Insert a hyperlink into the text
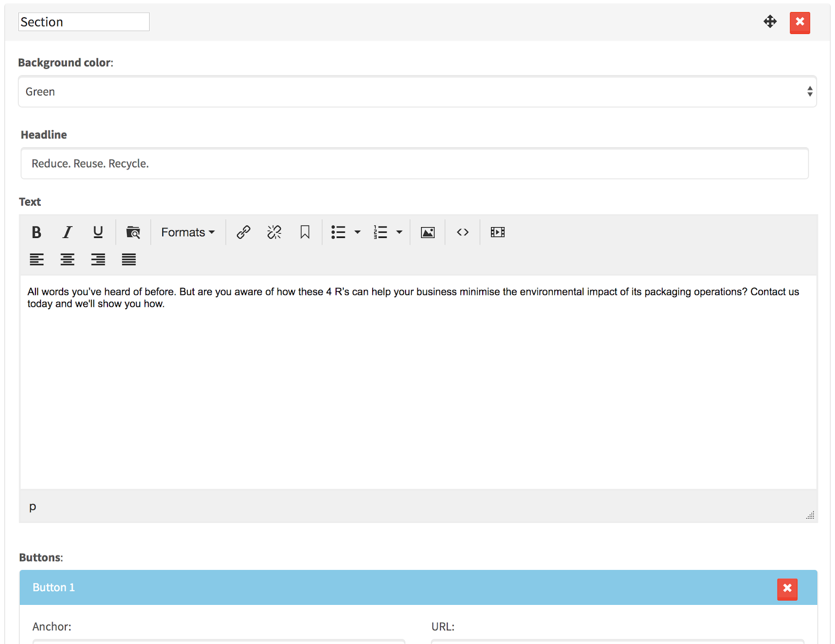The height and width of the screenshot is (644, 835). tap(243, 232)
